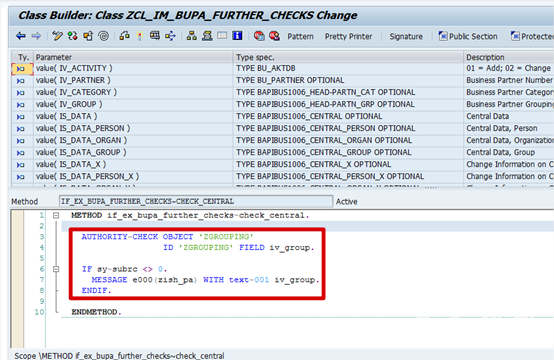
Task: Click the importing icon for IV_ACTIVITY
Action: [x=21, y=69]
